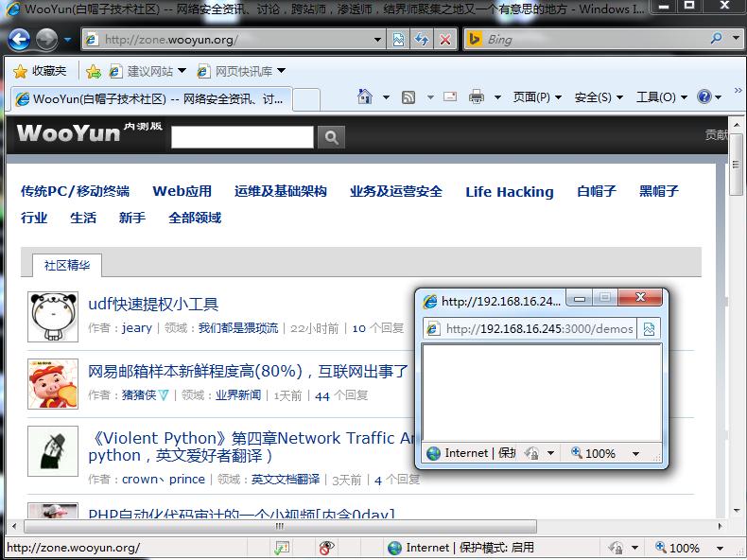747x560 pixels.
Task: Expand the 工具(O) tools dropdown
Action: pyautogui.click(x=661, y=97)
